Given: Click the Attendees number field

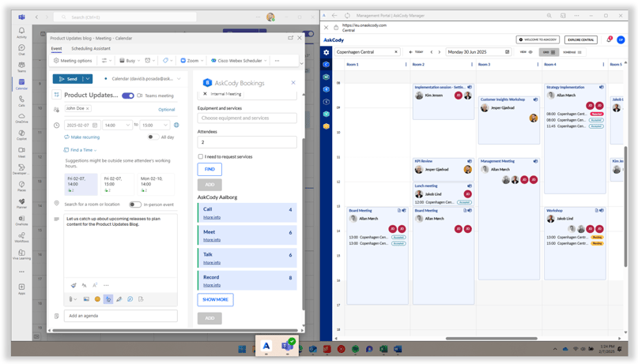Looking at the screenshot, I should coord(247,142).
